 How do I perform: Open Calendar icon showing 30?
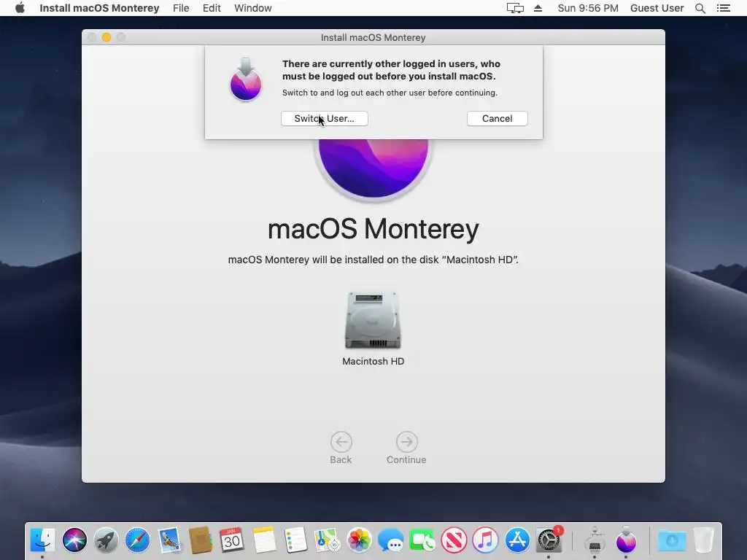[x=232, y=540]
